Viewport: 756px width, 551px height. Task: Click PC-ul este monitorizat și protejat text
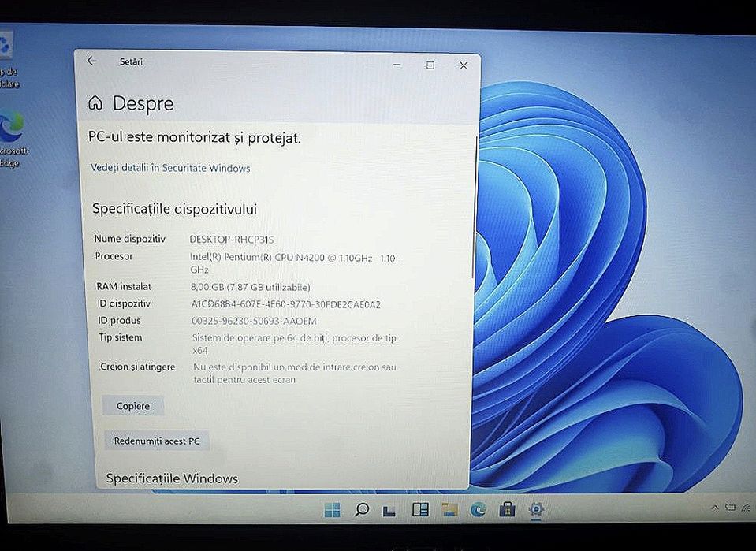pos(194,138)
